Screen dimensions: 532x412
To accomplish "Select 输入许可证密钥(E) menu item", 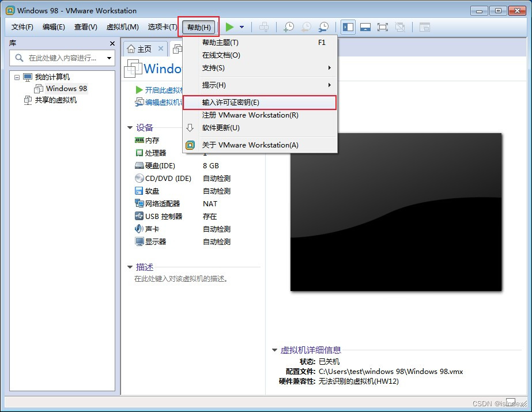I will (x=260, y=103).
